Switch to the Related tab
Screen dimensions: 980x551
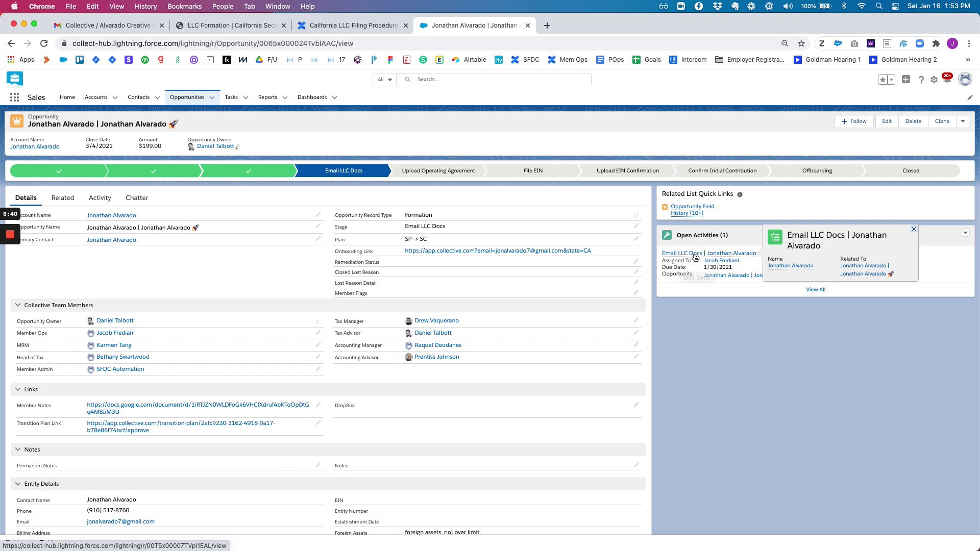pyautogui.click(x=62, y=198)
